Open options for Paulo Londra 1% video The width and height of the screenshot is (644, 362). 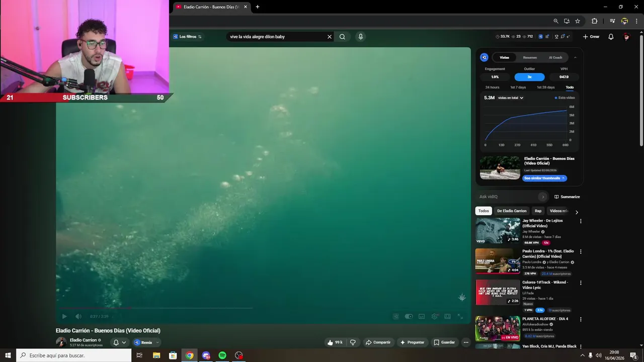pyautogui.click(x=581, y=252)
